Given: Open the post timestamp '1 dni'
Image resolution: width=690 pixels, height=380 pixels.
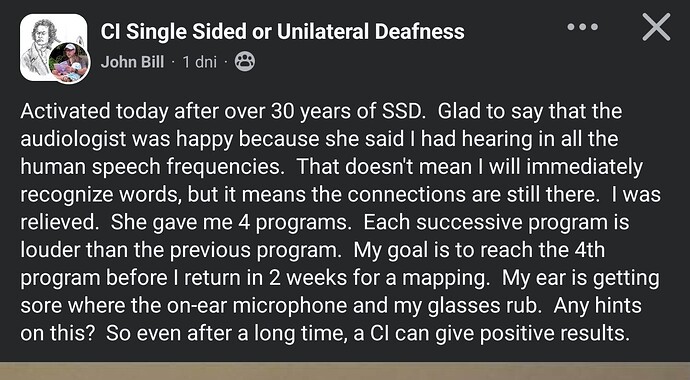Looking at the screenshot, I should click(x=200, y=62).
